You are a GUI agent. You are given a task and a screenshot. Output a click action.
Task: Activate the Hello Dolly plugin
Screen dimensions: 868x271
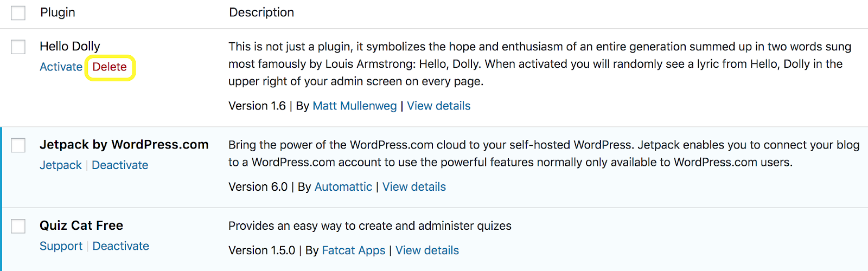click(61, 67)
